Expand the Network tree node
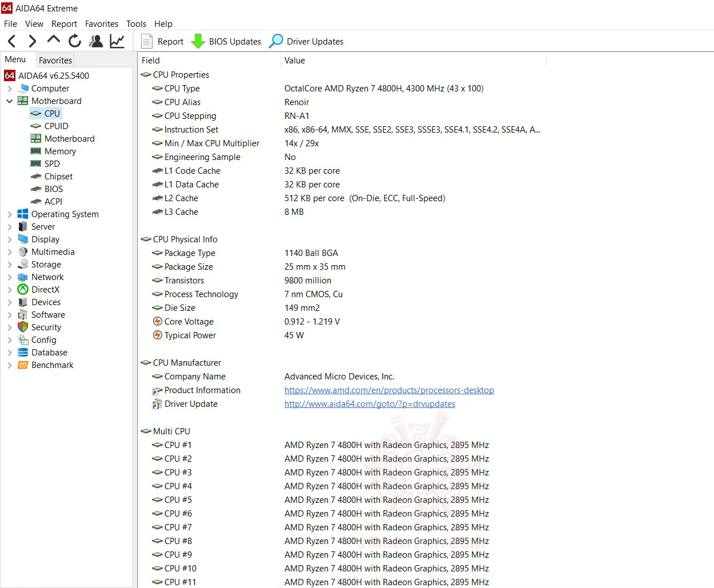The image size is (714, 588). (x=10, y=277)
